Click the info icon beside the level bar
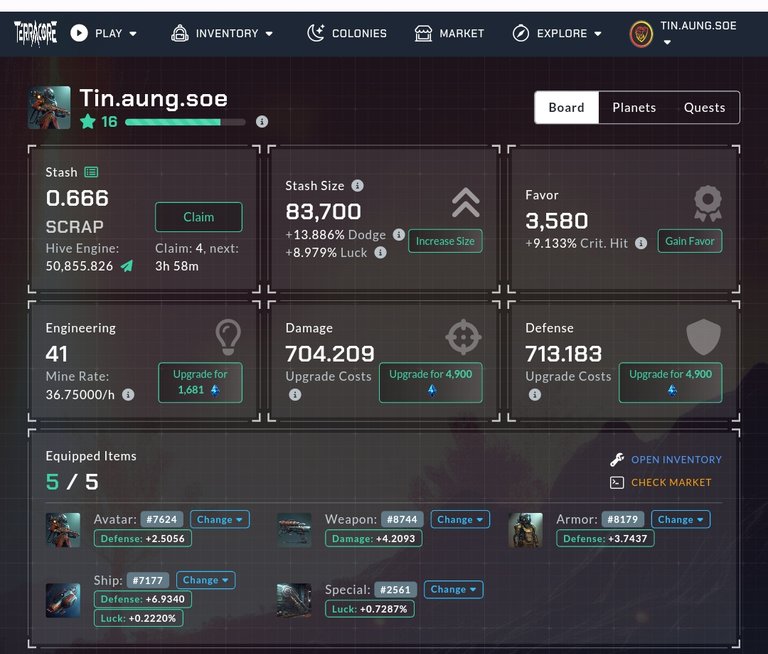This screenshot has height=654, width=768. (262, 121)
